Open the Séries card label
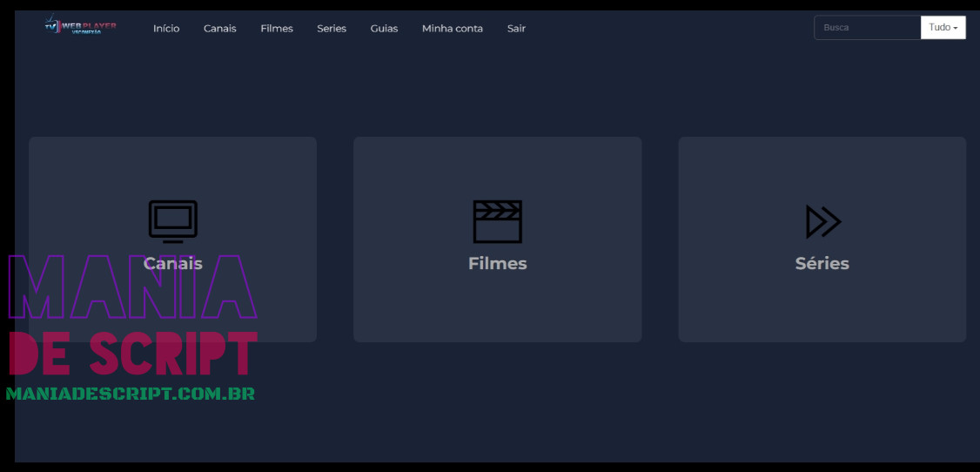The image size is (980, 472). click(822, 263)
